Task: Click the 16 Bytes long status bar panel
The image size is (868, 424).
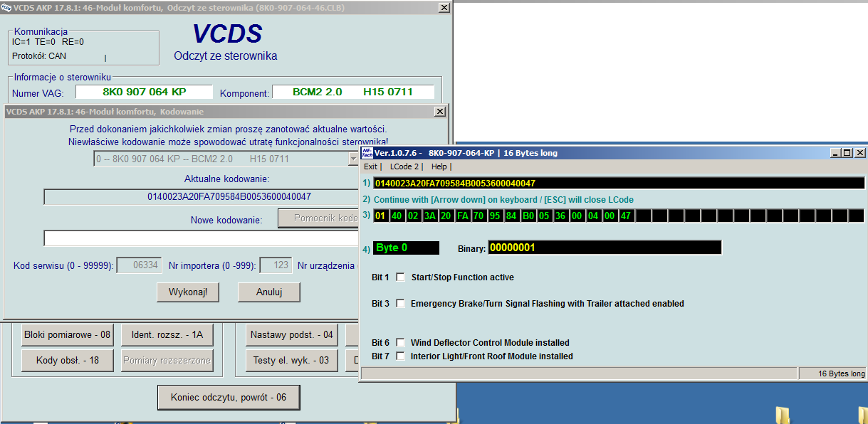Action: (x=832, y=373)
